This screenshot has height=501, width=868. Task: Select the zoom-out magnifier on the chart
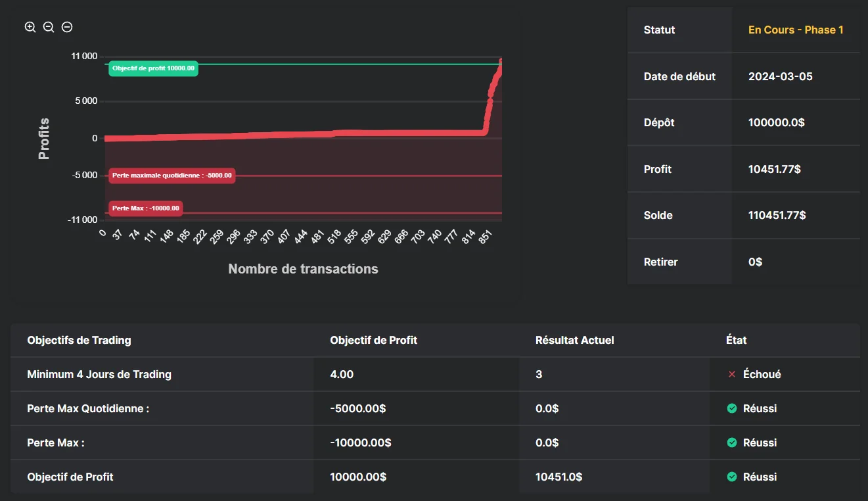48,27
